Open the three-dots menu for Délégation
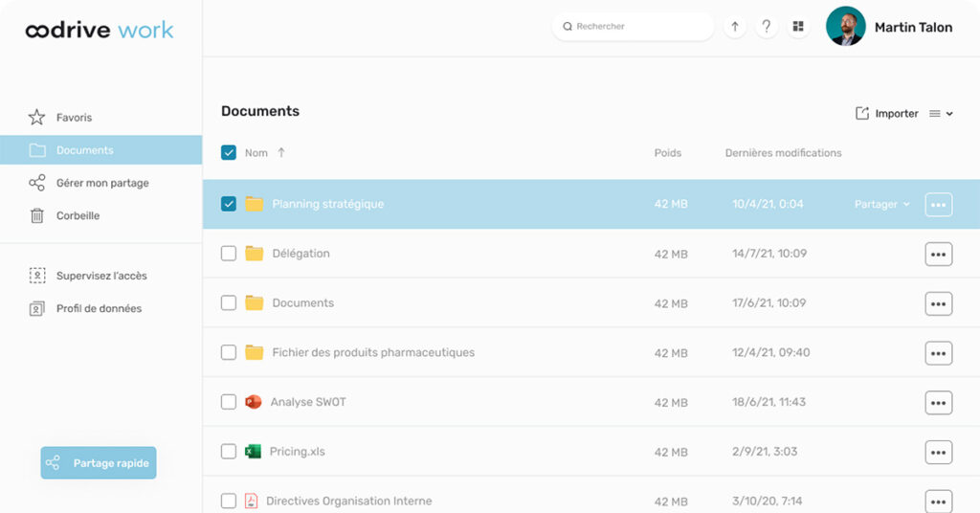 [x=938, y=255]
